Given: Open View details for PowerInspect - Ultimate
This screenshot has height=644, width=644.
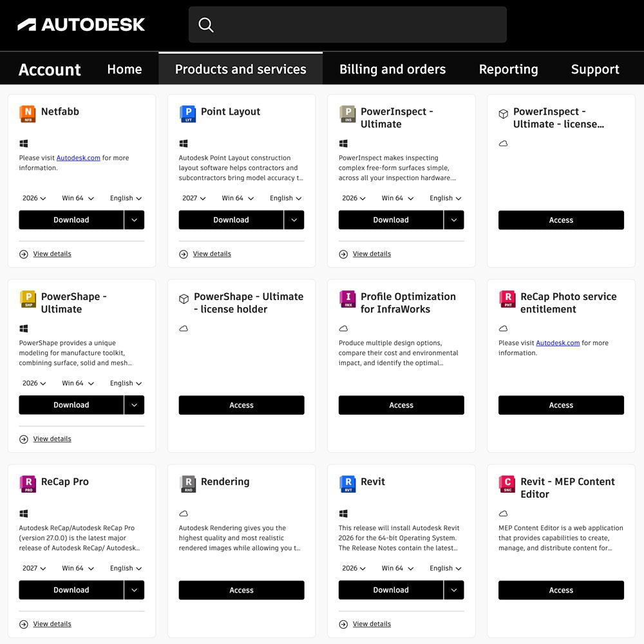Looking at the screenshot, I should [x=372, y=254].
